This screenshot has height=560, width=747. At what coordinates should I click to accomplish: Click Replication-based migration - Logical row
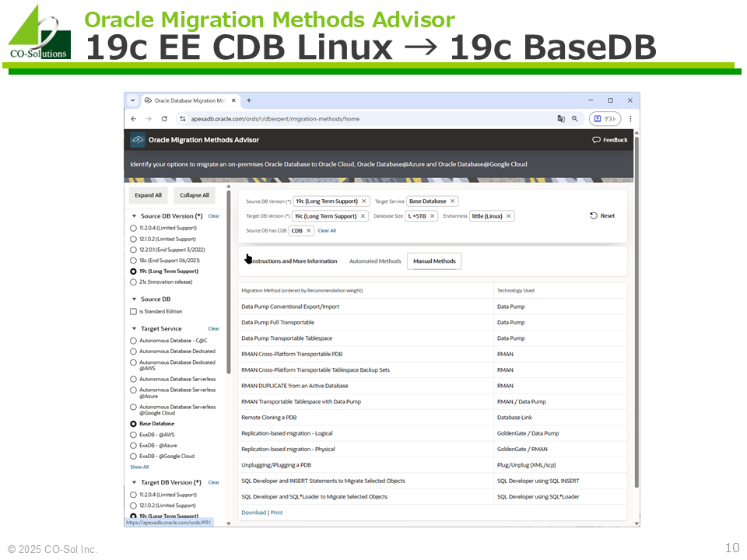pyautogui.click(x=433, y=433)
